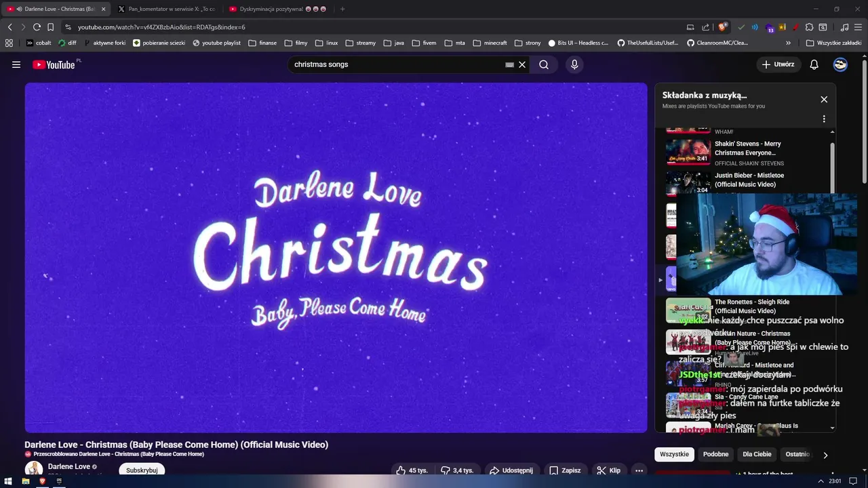The width and height of the screenshot is (868, 488).
Task: Open the browser main hamburger menu
Action: [x=858, y=27]
